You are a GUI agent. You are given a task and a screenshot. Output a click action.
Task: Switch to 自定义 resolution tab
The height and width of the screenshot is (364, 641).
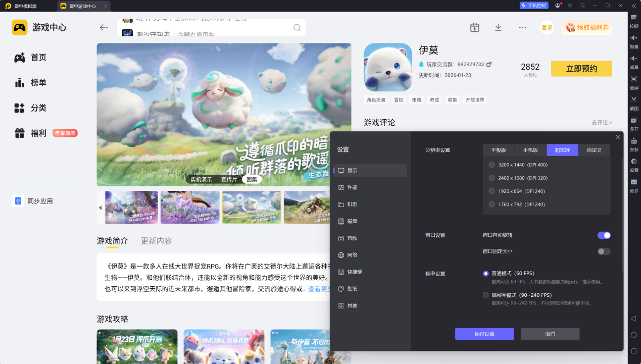point(594,150)
